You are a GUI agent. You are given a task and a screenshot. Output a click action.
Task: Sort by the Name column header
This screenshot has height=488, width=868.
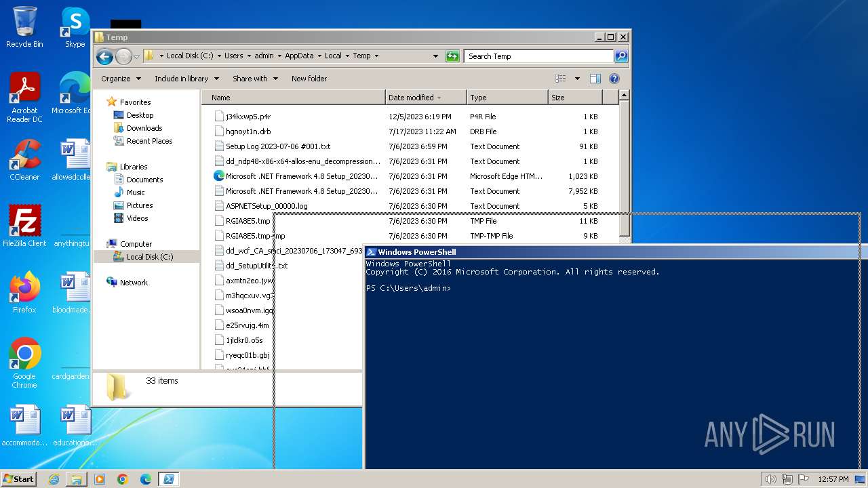[294, 98]
